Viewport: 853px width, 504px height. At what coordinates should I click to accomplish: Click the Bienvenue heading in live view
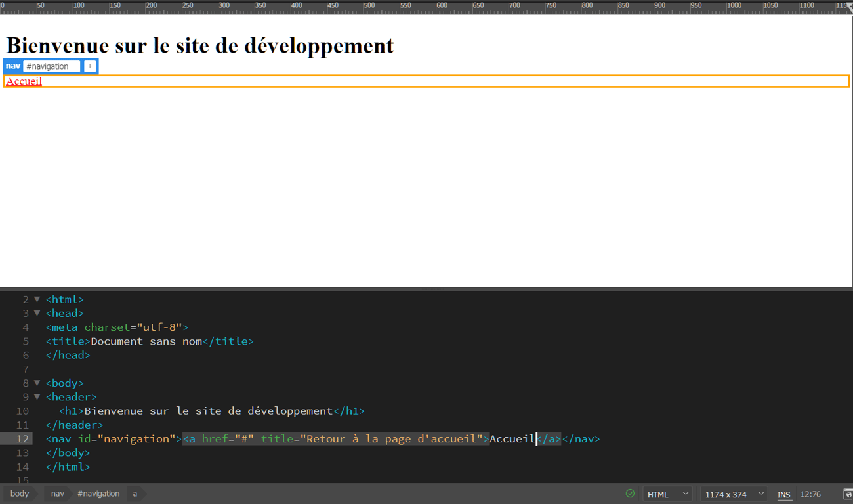click(199, 45)
